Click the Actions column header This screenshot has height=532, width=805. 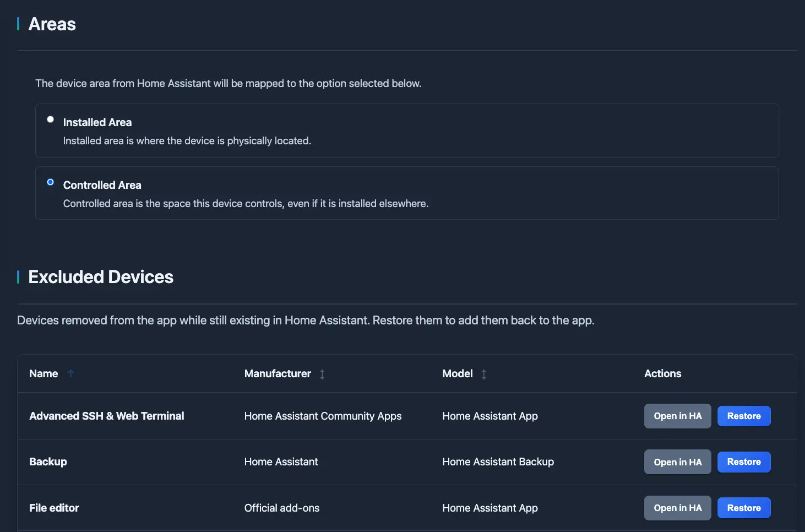662,373
